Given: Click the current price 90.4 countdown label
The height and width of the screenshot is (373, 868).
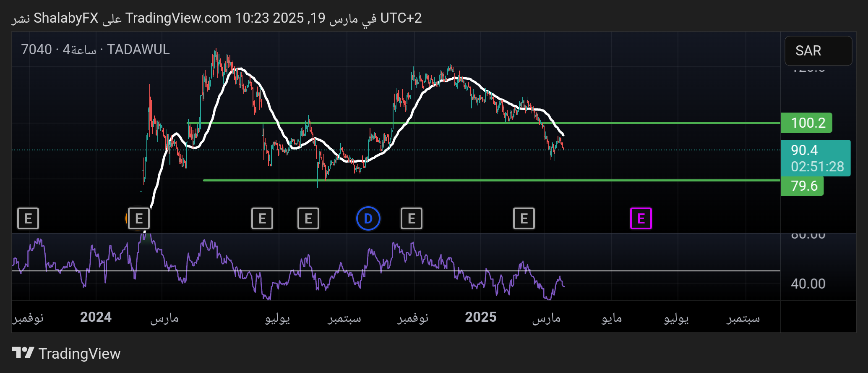Looking at the screenshot, I should coord(815,158).
